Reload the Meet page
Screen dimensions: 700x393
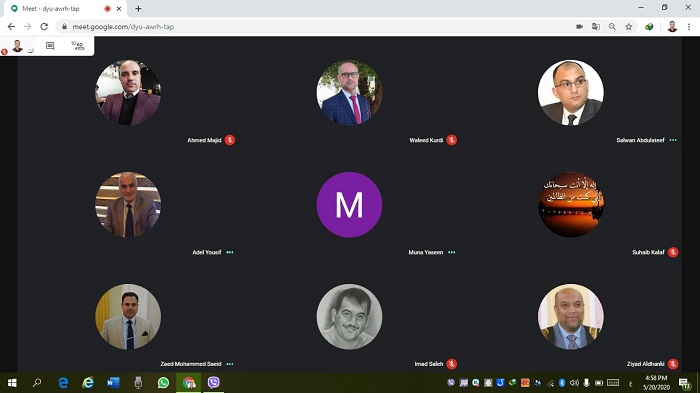tap(44, 27)
